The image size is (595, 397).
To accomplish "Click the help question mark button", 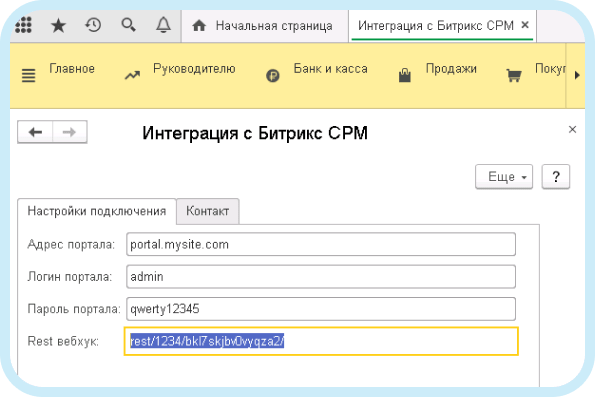I will tap(556, 176).
